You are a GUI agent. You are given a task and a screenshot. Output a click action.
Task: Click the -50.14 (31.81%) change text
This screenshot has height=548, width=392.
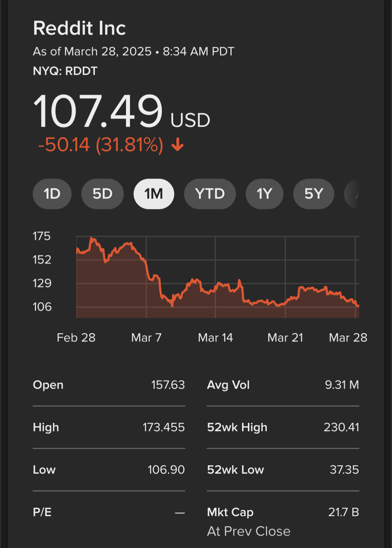[x=101, y=145]
